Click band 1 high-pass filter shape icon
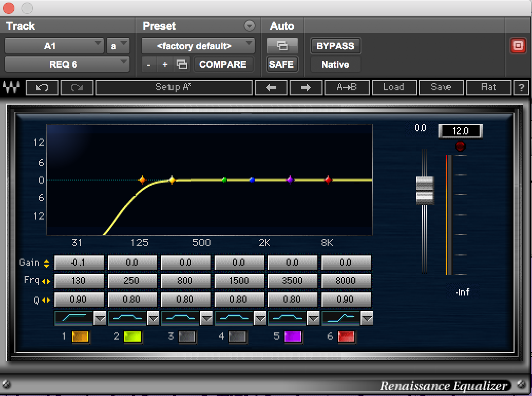The image size is (532, 396). [73, 318]
